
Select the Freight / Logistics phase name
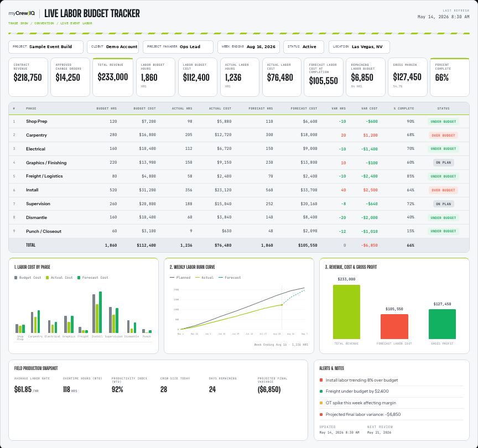pos(44,176)
